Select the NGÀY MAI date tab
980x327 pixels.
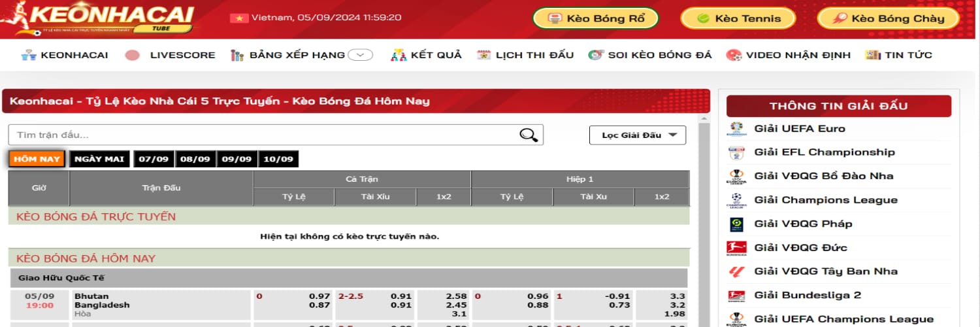pyautogui.click(x=99, y=159)
